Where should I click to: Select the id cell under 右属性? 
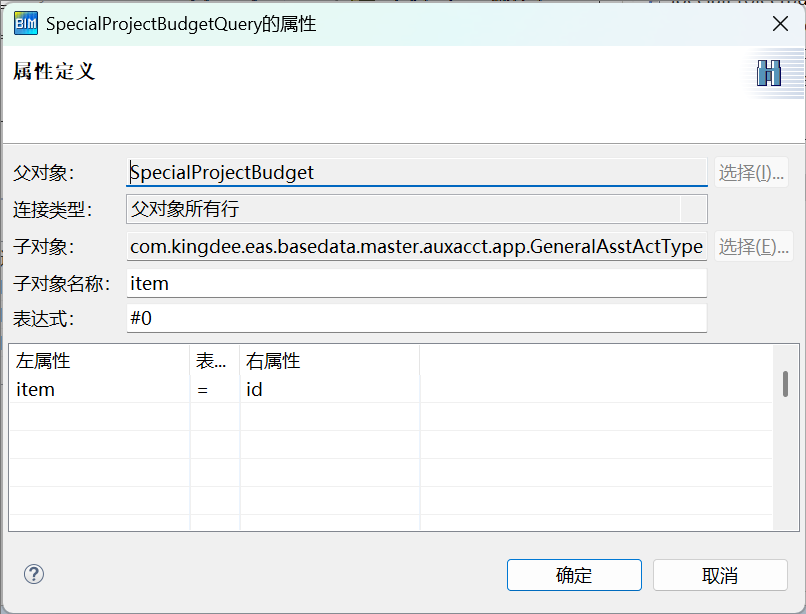click(328, 390)
